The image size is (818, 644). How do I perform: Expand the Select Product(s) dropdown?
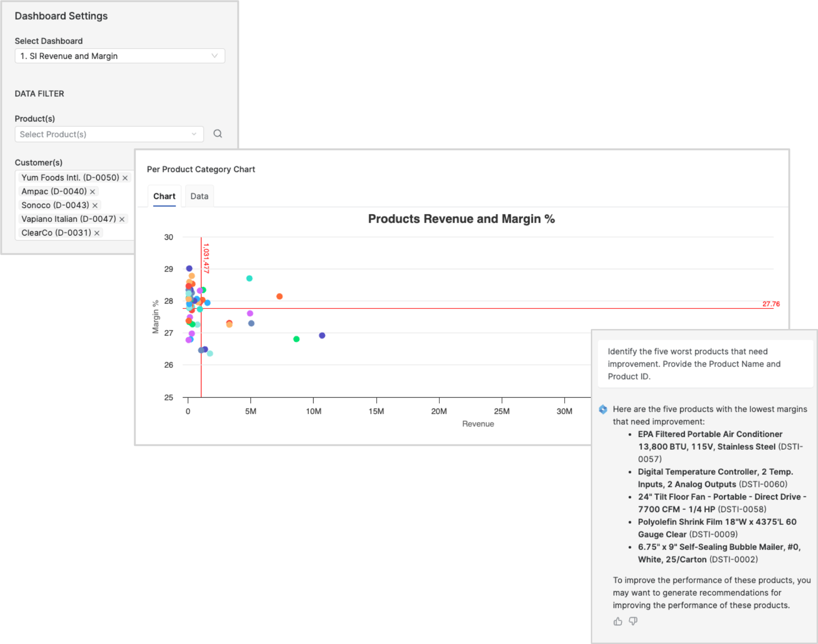tap(109, 134)
